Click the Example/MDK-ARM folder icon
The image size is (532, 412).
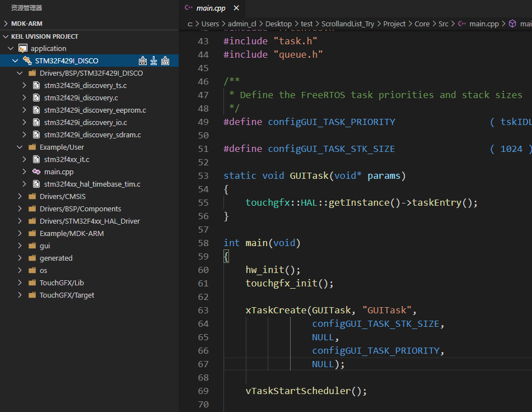pyautogui.click(x=32, y=233)
